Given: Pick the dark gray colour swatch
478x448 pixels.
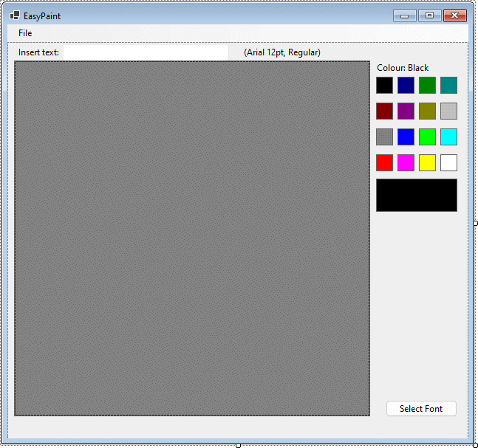Looking at the screenshot, I should point(384,137).
